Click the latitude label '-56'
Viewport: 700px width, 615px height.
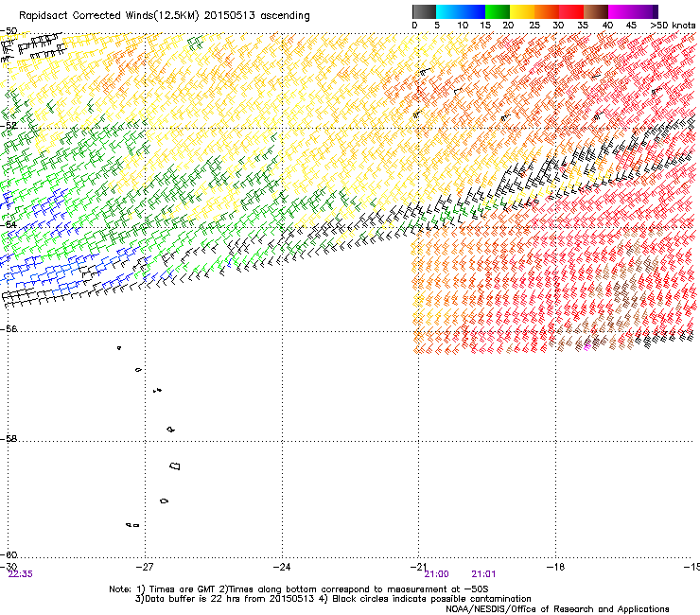coord(9,329)
